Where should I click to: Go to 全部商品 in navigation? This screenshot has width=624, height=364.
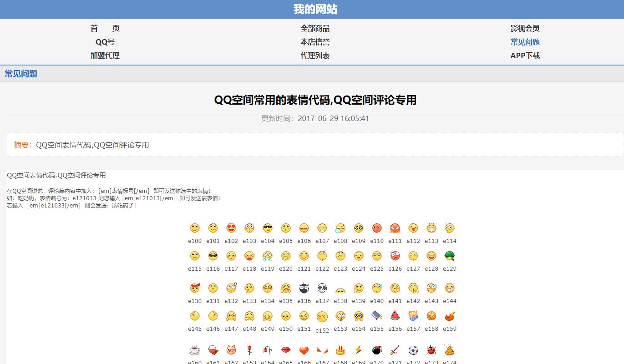(x=315, y=28)
